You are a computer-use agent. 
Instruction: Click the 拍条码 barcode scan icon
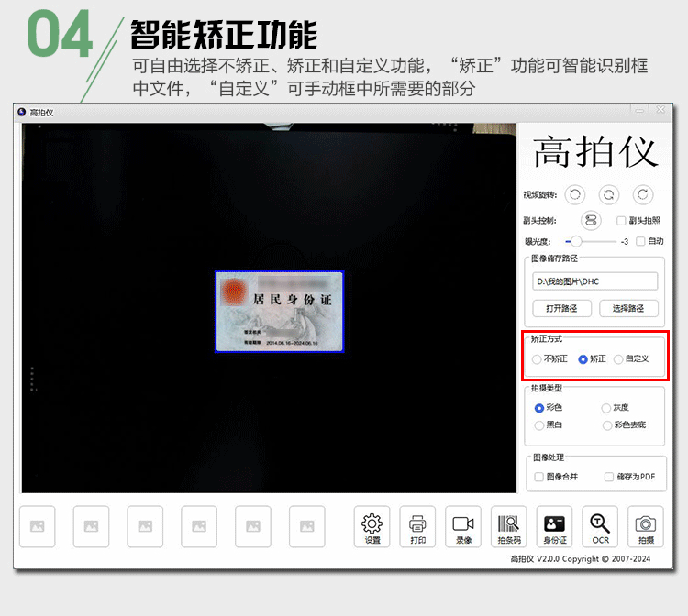pos(508,526)
